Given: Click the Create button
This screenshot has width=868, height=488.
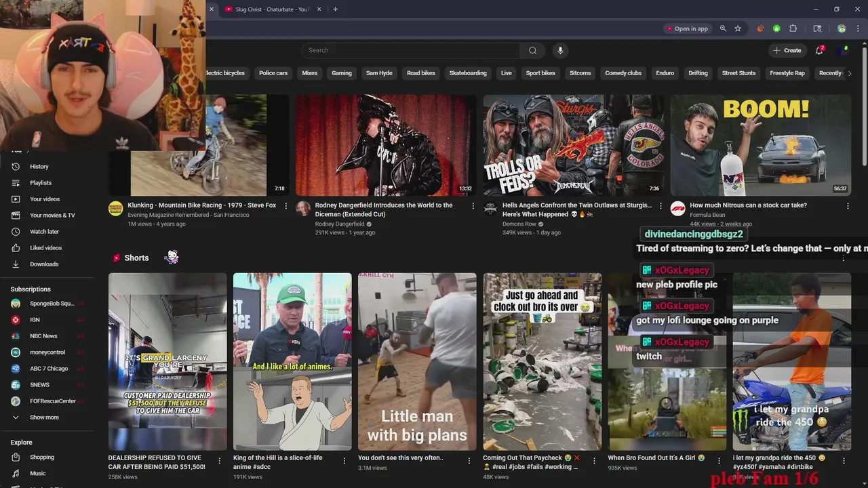Looking at the screenshot, I should tap(787, 50).
